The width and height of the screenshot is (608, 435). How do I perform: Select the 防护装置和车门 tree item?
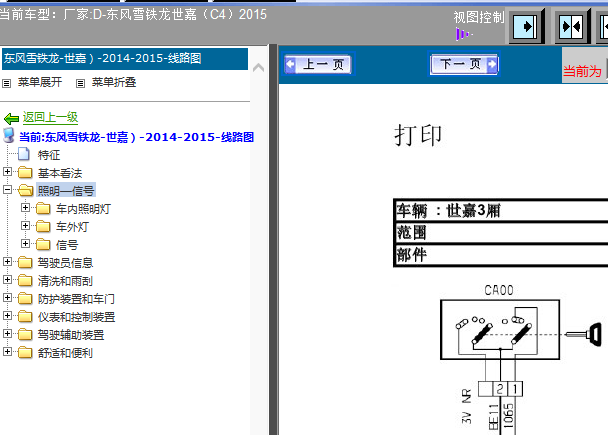point(76,299)
